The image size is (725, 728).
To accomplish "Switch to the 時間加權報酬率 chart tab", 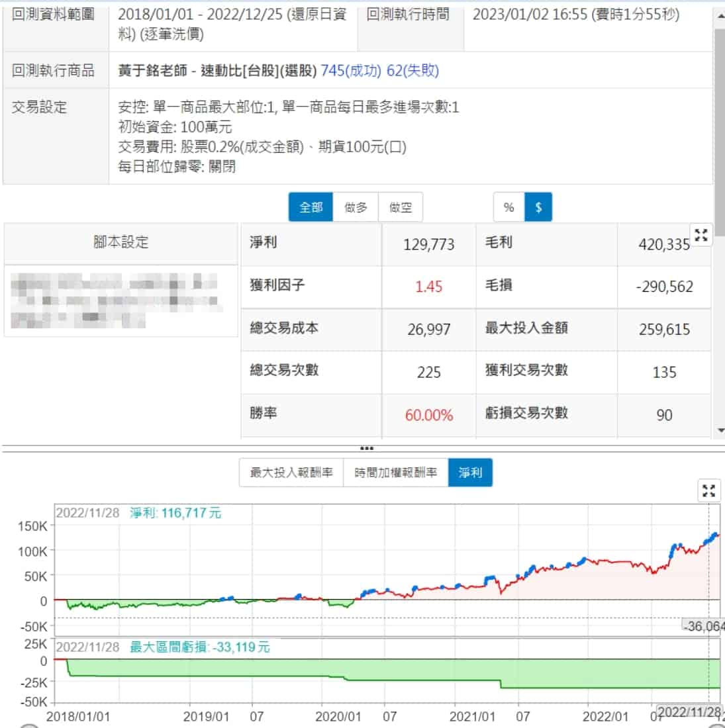I will tap(395, 473).
